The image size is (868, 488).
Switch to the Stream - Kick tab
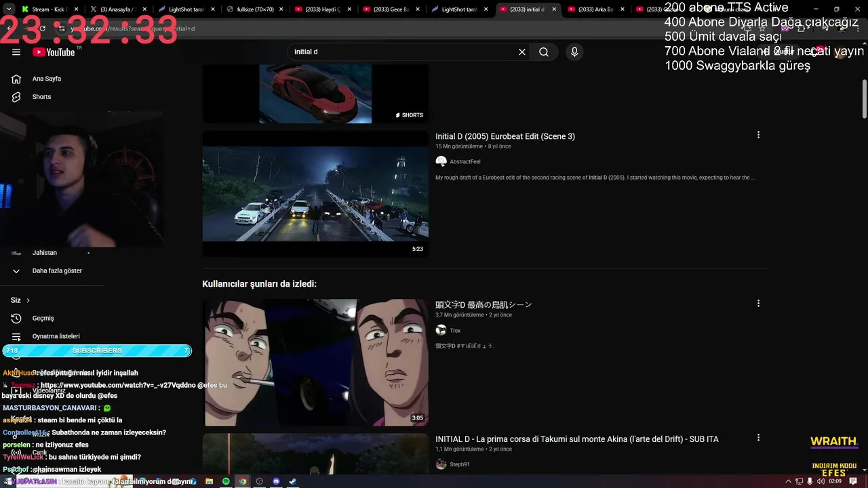click(x=49, y=9)
